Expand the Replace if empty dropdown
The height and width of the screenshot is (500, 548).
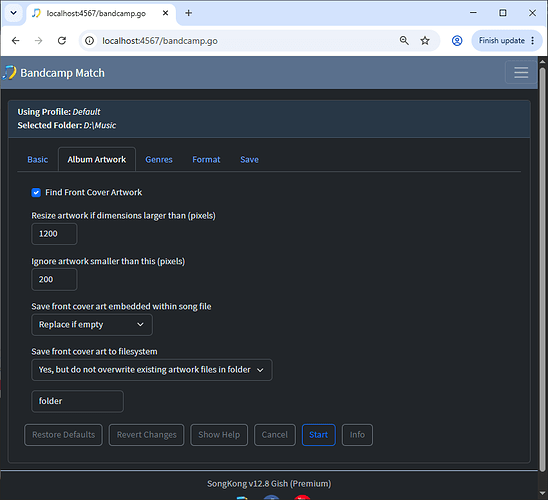pyautogui.click(x=92, y=325)
